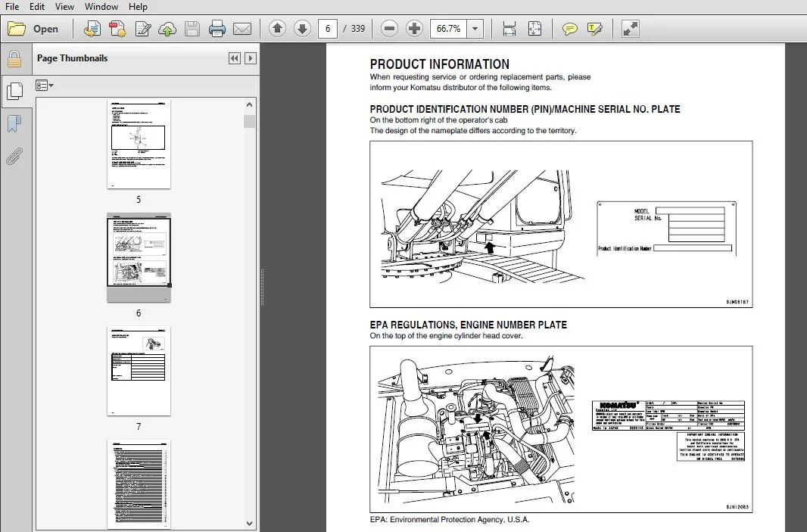The image size is (807, 532).
Task: Click thumbnail scrollbar up arrow
Action: pyautogui.click(x=249, y=104)
